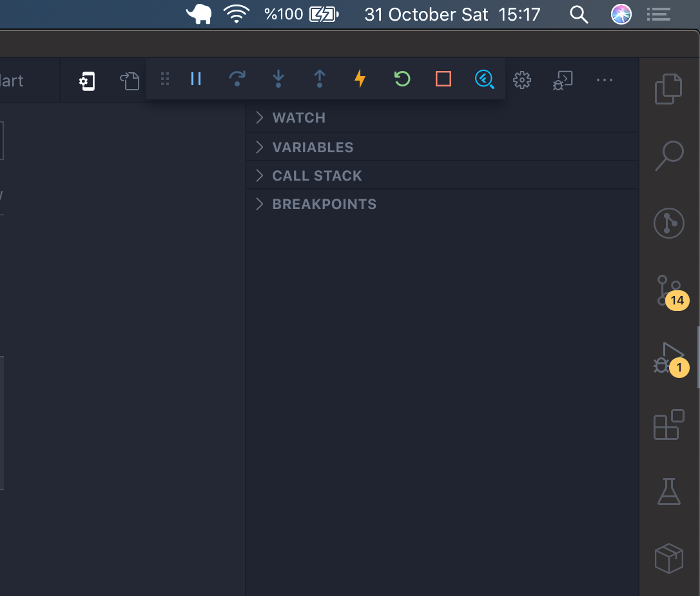Screen dimensions: 700x596
Task: Pause program execution
Action: pos(195,79)
